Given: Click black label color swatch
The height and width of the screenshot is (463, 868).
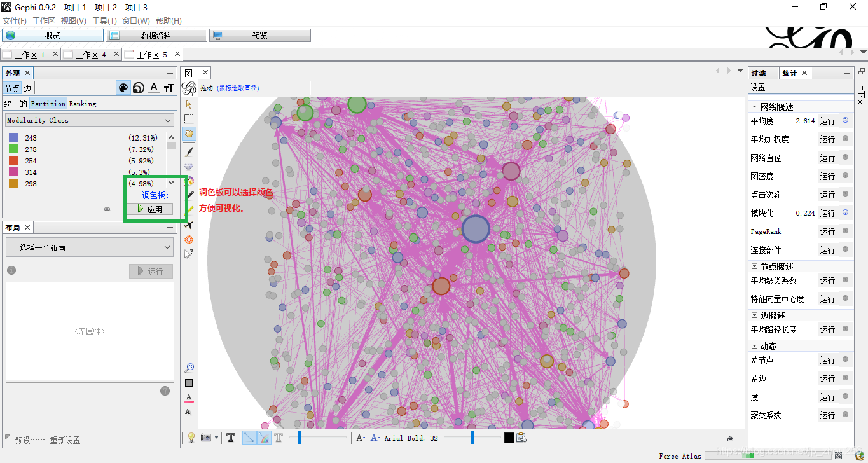Looking at the screenshot, I should click(x=509, y=438).
